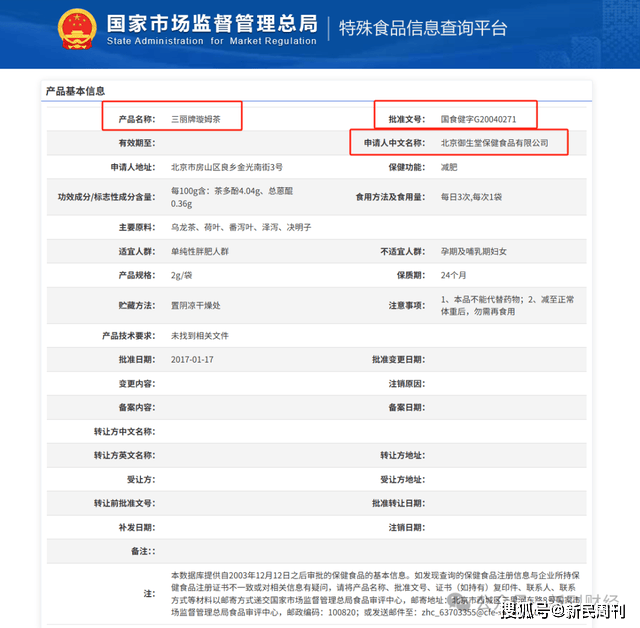
Task: Click the 保健功能 label
Action: 407,167
